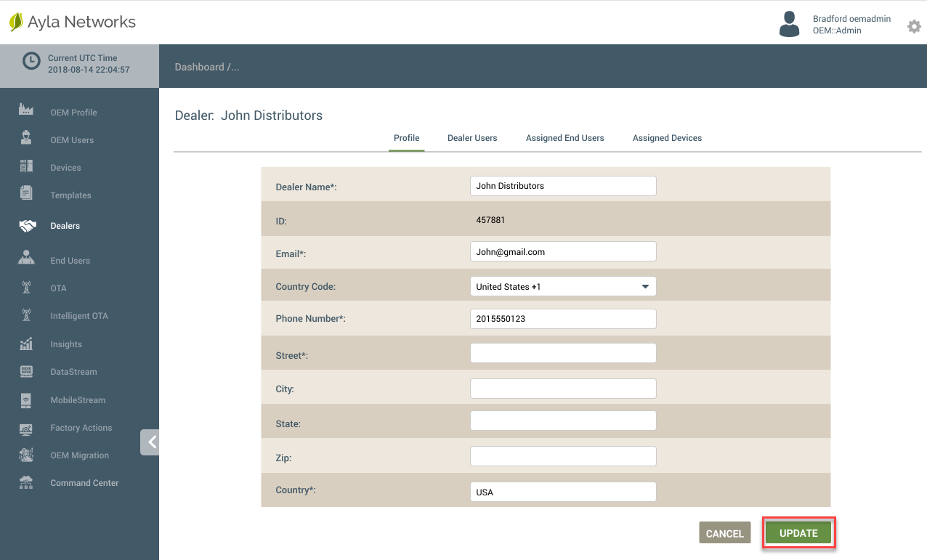927x560 pixels.
Task: Open the Assigned Devices tab
Action: pos(667,138)
